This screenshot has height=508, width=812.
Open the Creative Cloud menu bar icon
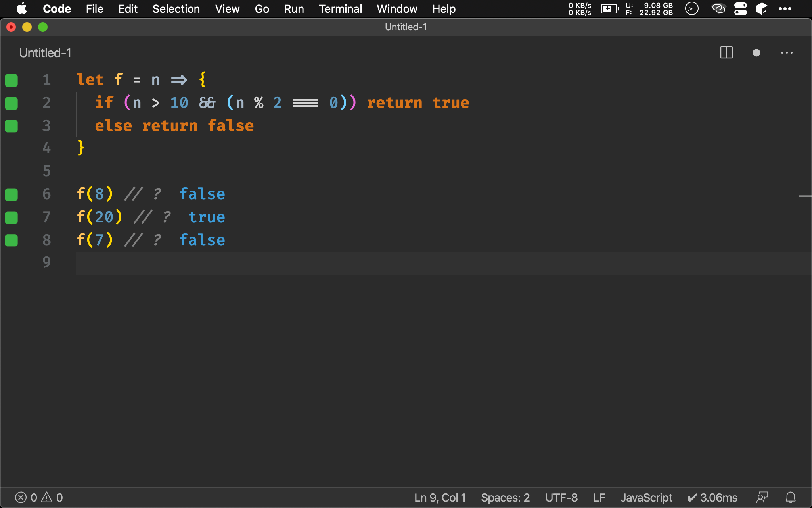[718, 8]
